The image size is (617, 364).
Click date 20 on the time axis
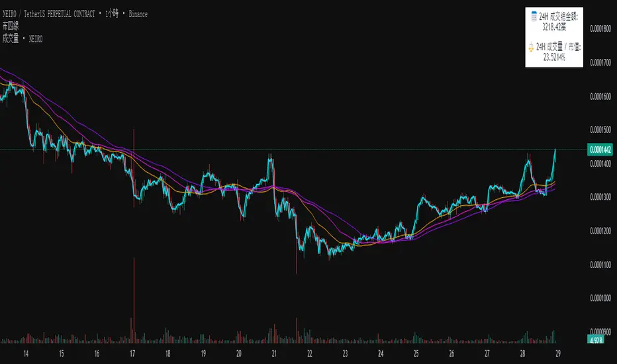coord(239,354)
